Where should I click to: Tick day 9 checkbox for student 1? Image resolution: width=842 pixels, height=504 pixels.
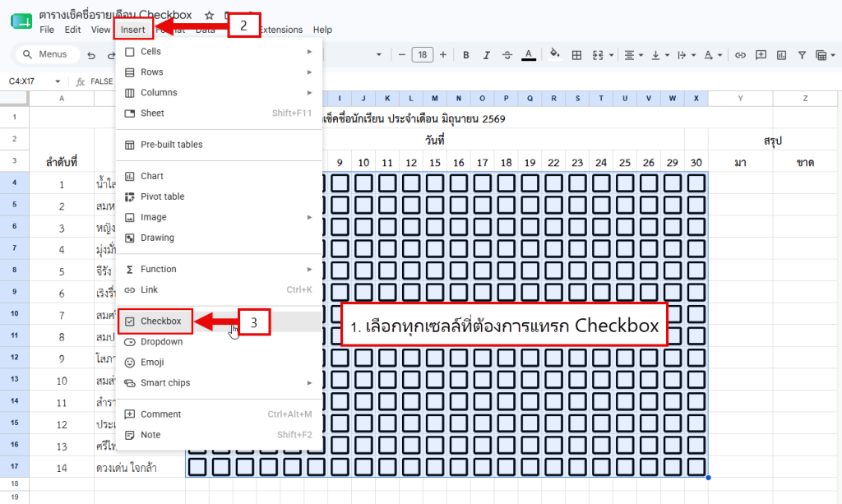tap(340, 183)
